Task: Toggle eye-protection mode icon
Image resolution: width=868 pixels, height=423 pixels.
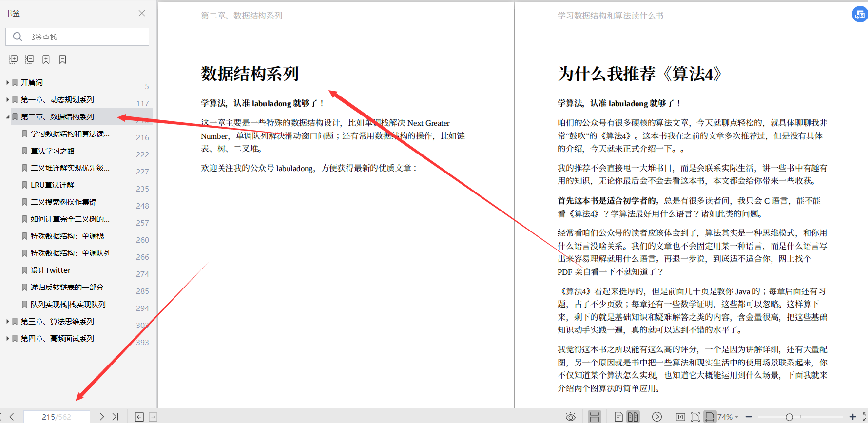Action: point(571,417)
